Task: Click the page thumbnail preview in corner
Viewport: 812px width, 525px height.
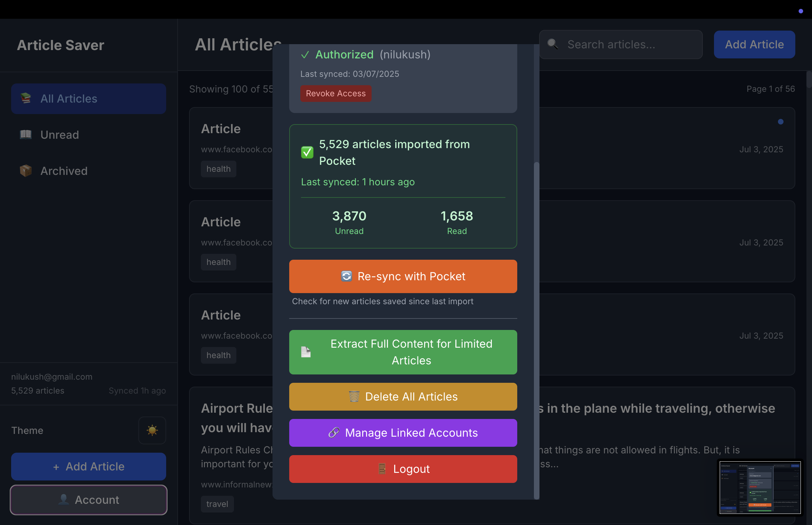Action: pos(760,487)
